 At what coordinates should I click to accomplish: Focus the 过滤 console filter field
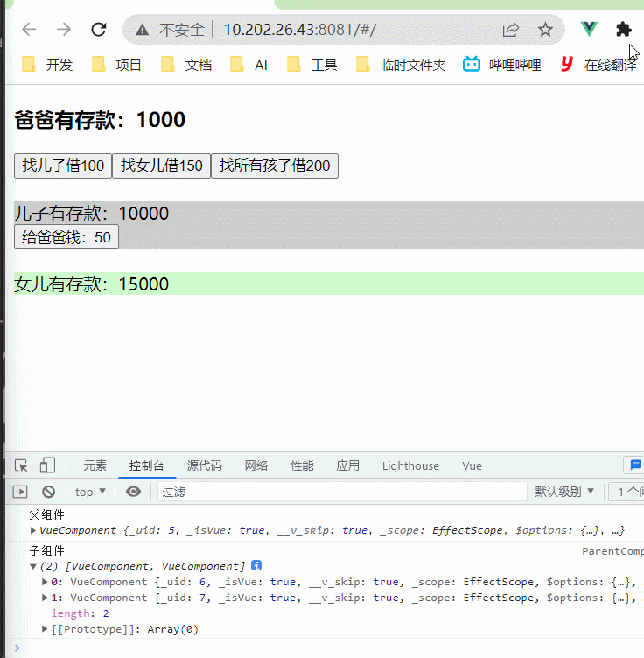pyautogui.click(x=342, y=492)
